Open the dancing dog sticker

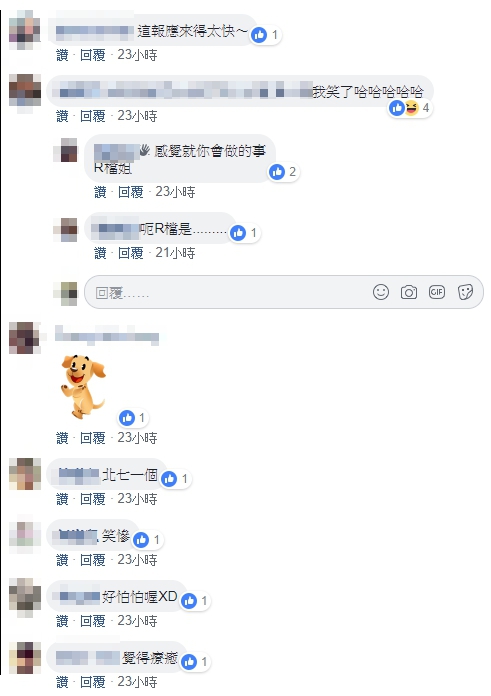click(x=83, y=386)
